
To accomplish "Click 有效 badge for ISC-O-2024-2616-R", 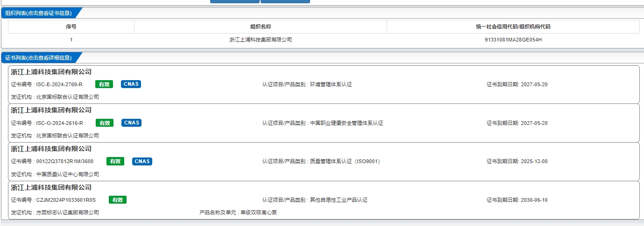I will [x=104, y=123].
